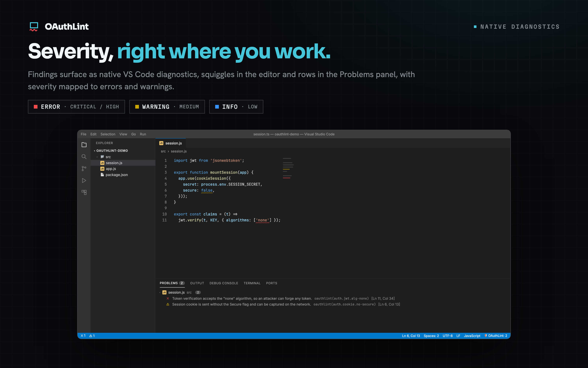Click the 'jsonwebtoken' import string
Viewport: 588px width, 368px height.
226,160
